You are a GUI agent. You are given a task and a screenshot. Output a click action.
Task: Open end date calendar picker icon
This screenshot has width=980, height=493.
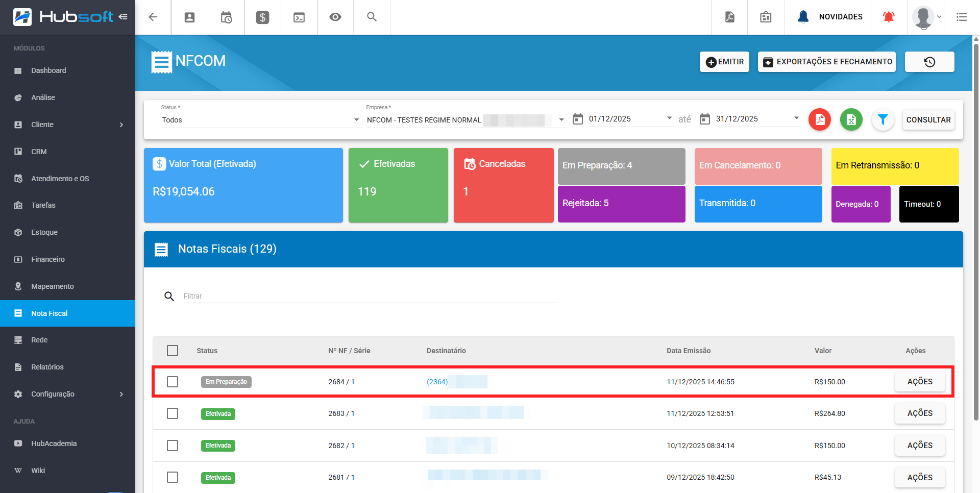pyautogui.click(x=705, y=119)
